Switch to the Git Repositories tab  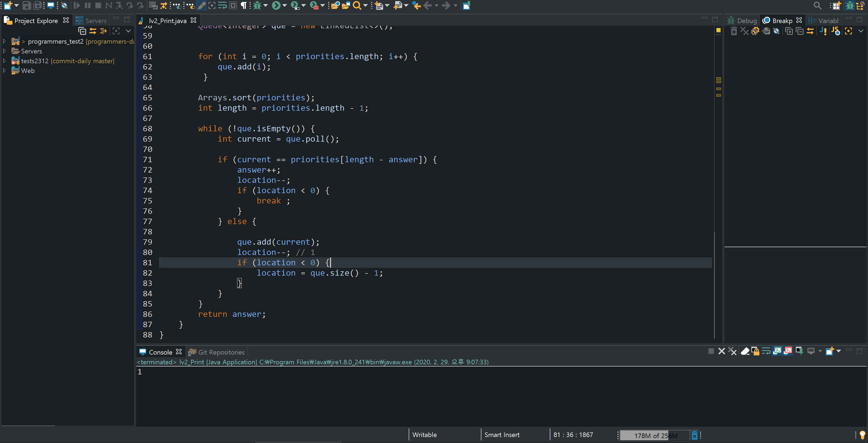coord(217,352)
